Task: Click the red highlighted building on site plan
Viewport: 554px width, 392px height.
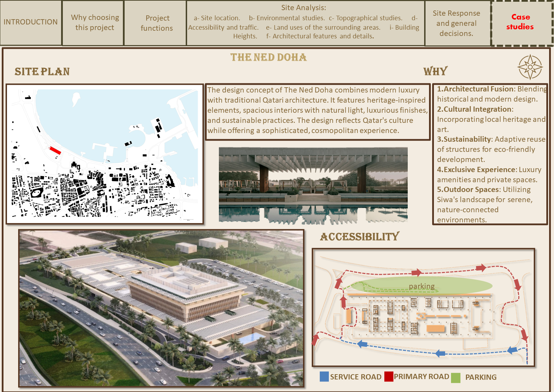Action: coord(55,150)
